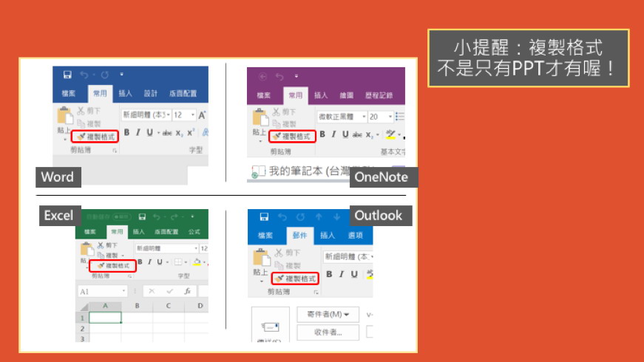Click the Undo arrow in the Word toolbar
The width and height of the screenshot is (644, 362).
[x=84, y=75]
